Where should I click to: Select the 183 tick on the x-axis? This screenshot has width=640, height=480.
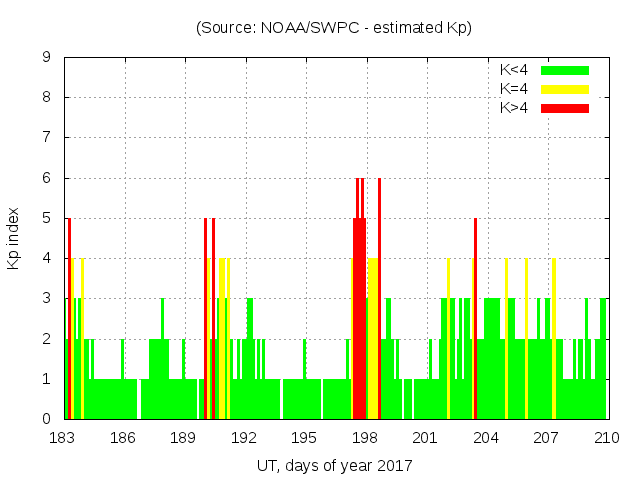[x=63, y=437]
